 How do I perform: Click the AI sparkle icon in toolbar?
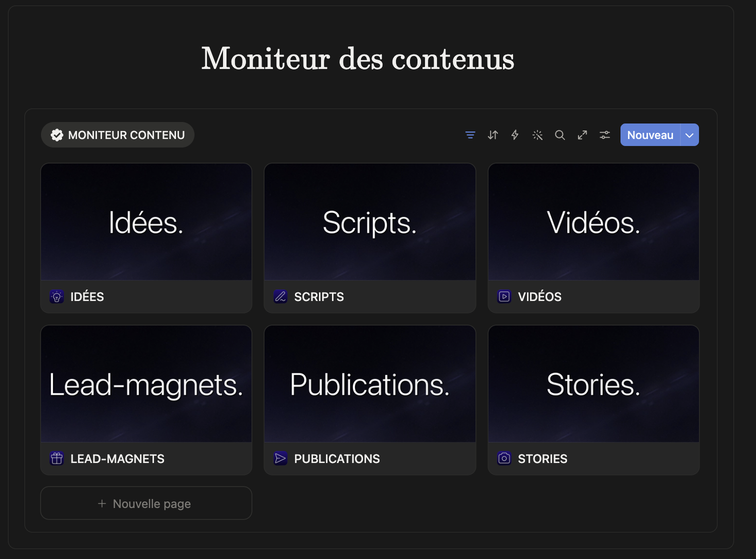[x=537, y=135]
